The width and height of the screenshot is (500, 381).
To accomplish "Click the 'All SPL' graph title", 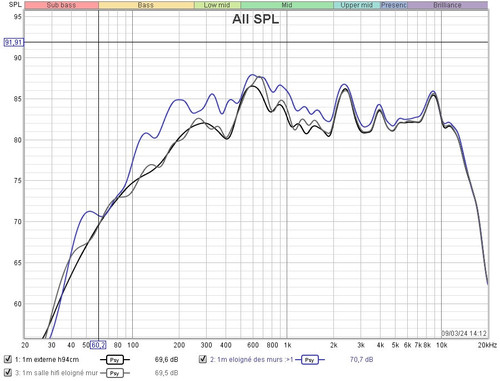I will (256, 19).
